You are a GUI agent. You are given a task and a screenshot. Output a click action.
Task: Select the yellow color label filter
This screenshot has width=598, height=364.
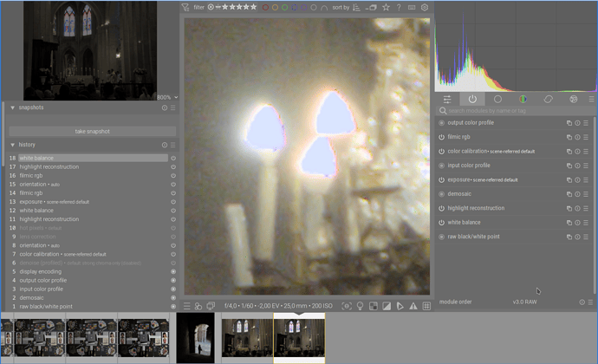point(275,7)
